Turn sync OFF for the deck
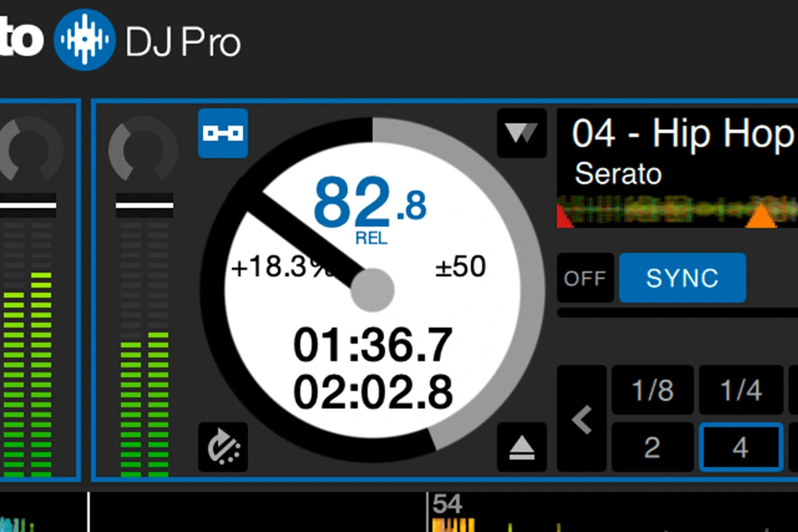This screenshot has width=798, height=532. pyautogui.click(x=585, y=278)
